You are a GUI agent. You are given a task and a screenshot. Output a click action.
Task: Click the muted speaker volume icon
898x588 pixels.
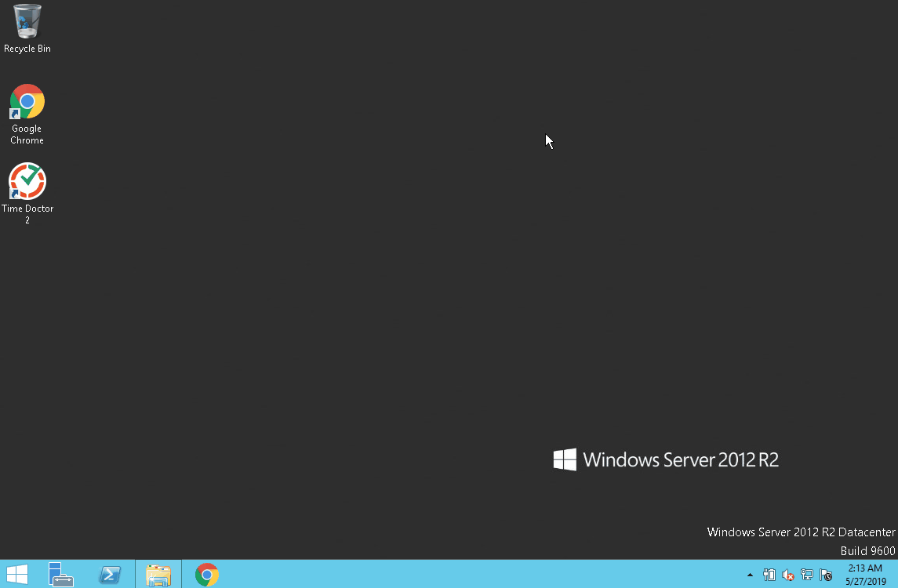[788, 575]
